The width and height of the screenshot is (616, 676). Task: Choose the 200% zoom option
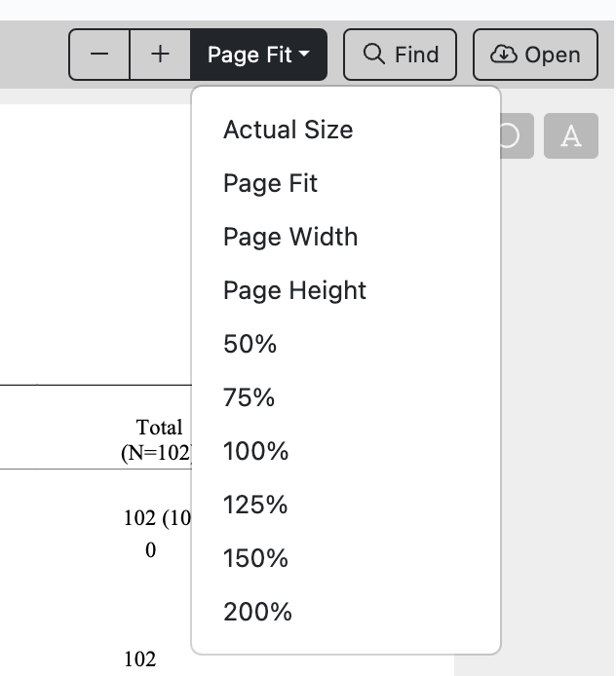258,612
